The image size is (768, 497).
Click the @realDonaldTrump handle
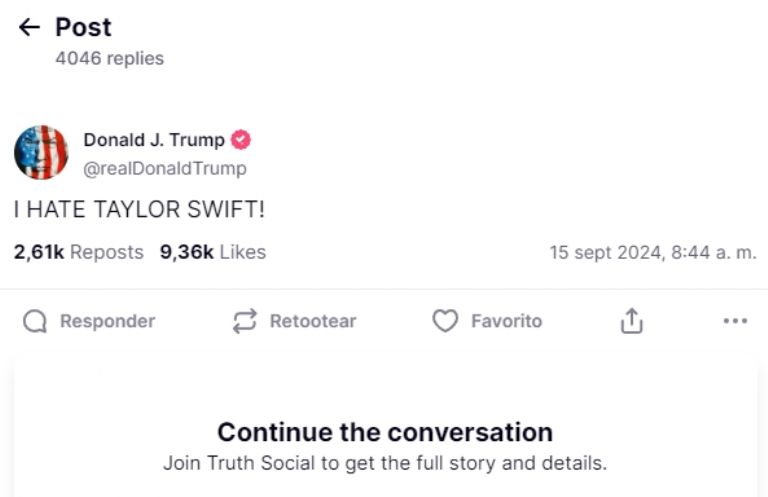coord(164,168)
